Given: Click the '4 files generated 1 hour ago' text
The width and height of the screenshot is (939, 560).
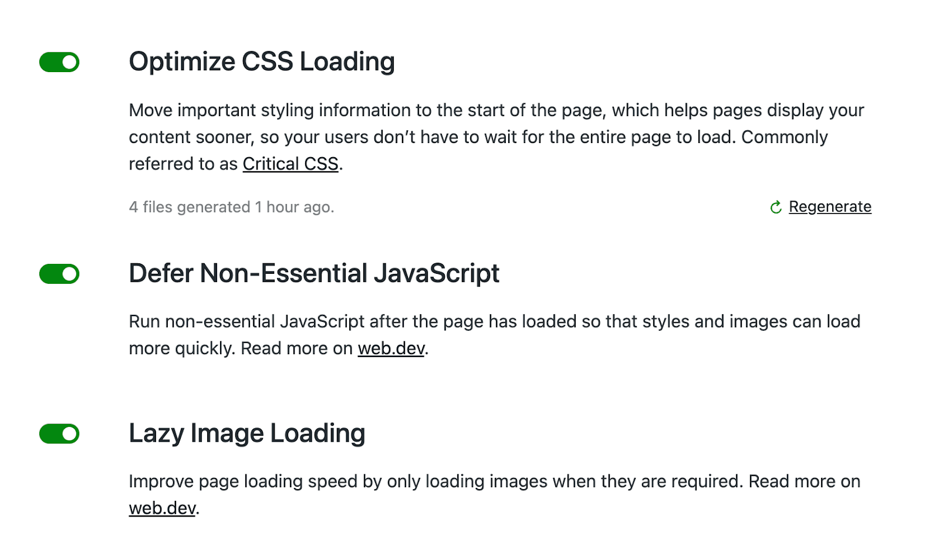Looking at the screenshot, I should click(231, 207).
